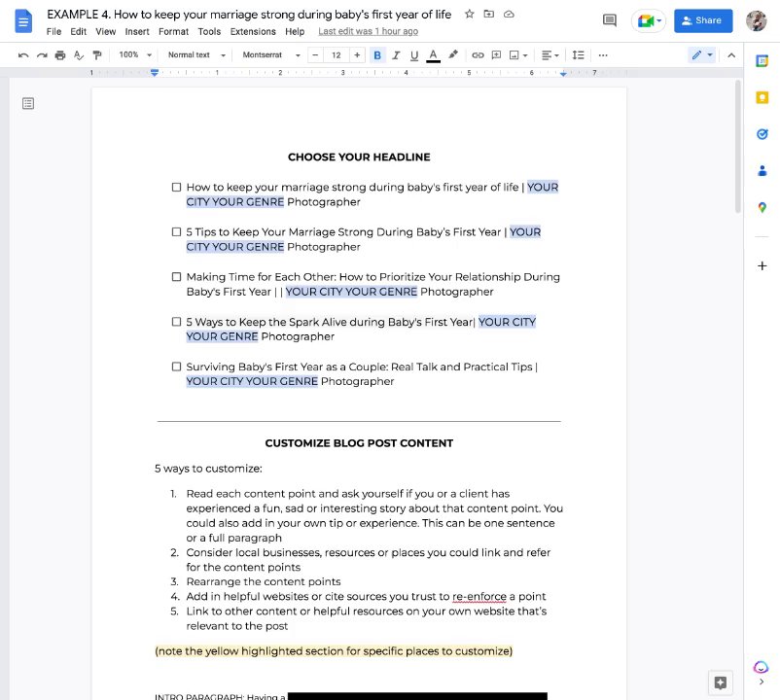The width and height of the screenshot is (780, 700).
Task: Open the Insert menu
Action: pos(137,32)
